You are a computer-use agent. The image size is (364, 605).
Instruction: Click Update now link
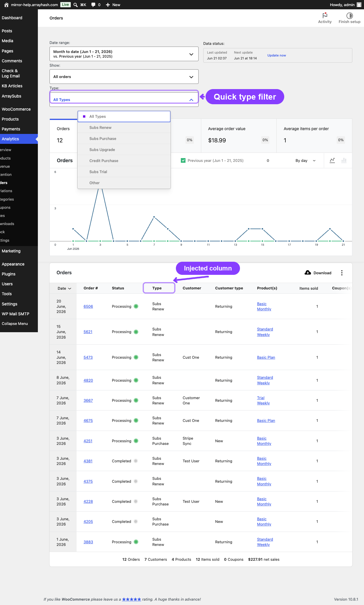coord(277,55)
